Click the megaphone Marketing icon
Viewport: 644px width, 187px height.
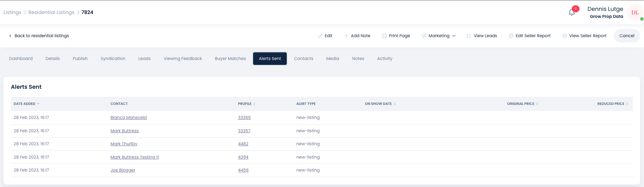click(424, 36)
